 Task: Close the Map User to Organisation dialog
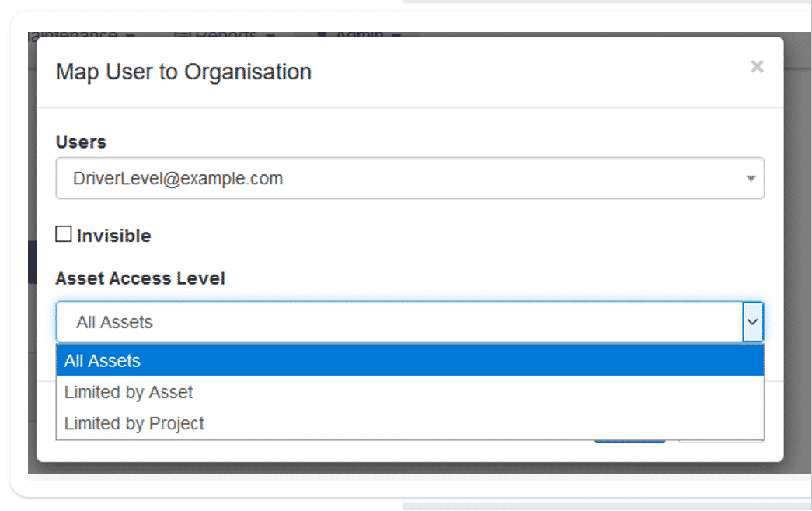click(757, 67)
